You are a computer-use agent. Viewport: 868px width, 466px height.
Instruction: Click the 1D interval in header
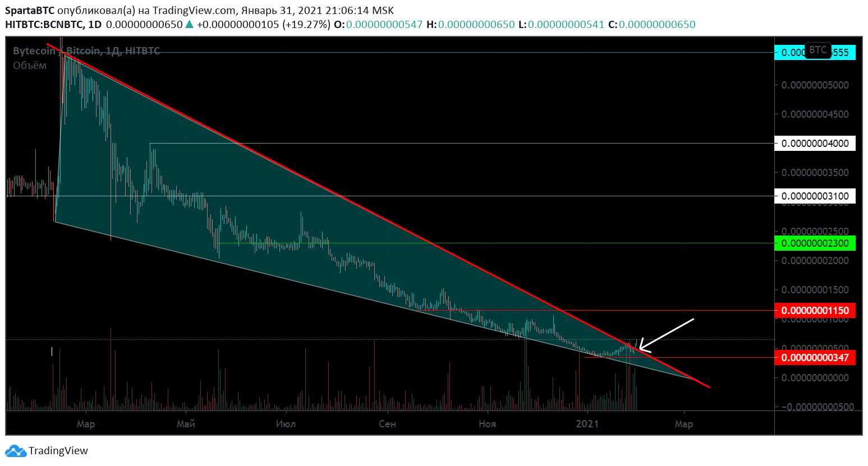tap(95, 25)
